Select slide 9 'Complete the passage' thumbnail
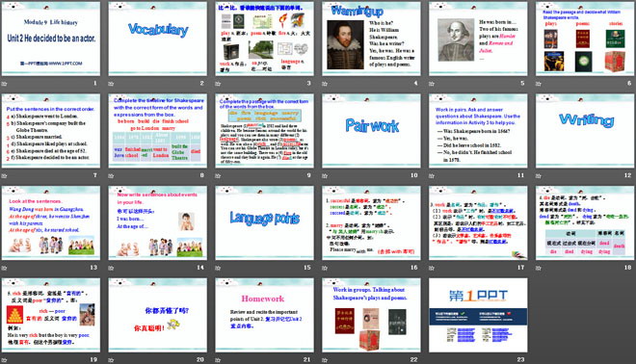The height and width of the screenshot is (364, 636). (264, 131)
